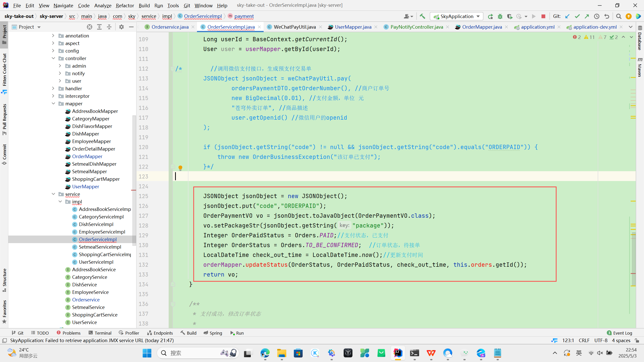The image size is (644, 362).
Task: Click Collapse All in Project panel
Action: 109,27
